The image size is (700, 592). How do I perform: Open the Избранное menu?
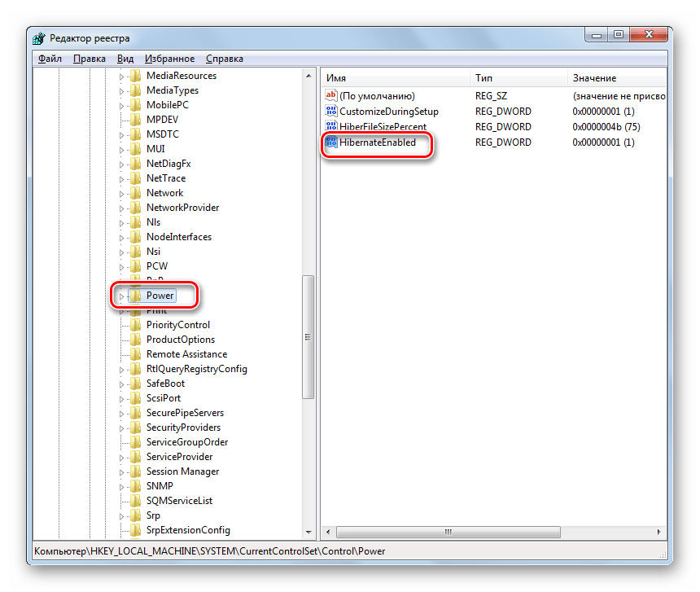169,59
